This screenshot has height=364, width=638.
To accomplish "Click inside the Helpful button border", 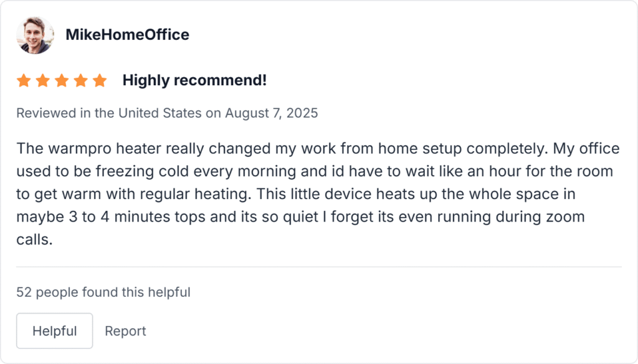I will pos(54,330).
